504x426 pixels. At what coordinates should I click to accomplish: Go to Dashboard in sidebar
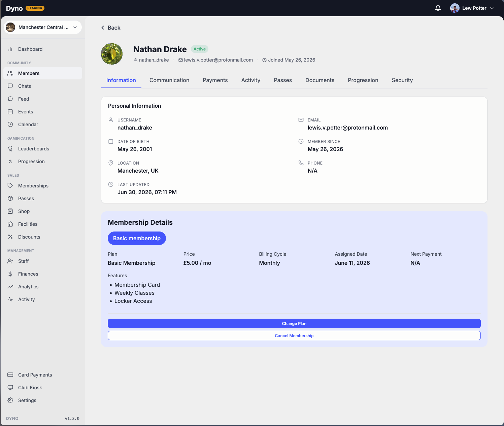[x=43, y=49]
